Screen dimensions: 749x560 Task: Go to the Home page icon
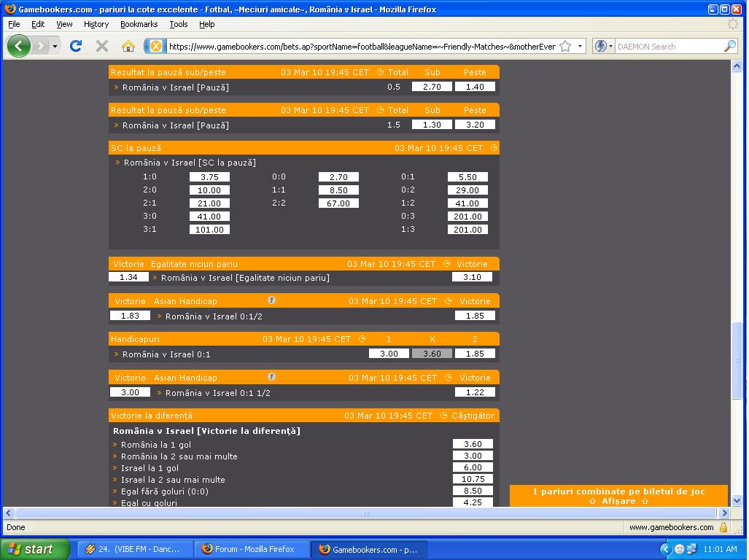[x=128, y=46]
